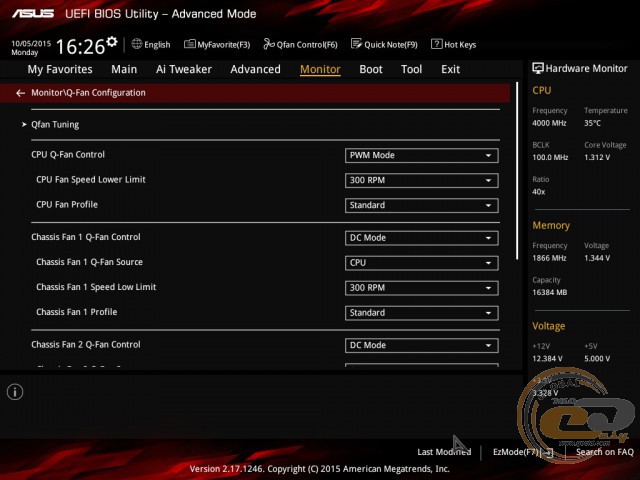Click the 10/05/2015 date
The height and width of the screenshot is (480, 640).
tap(31, 43)
